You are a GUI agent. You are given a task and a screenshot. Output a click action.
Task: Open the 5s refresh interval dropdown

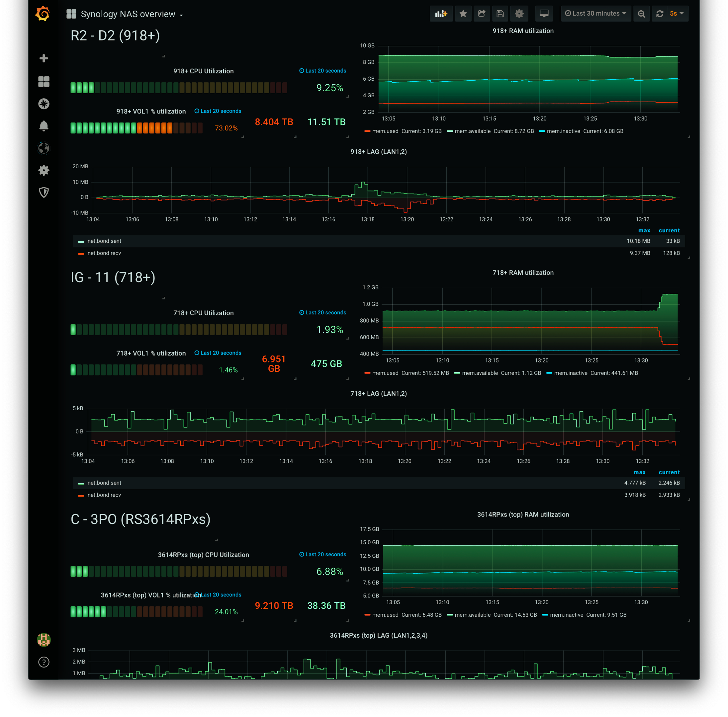click(x=677, y=14)
